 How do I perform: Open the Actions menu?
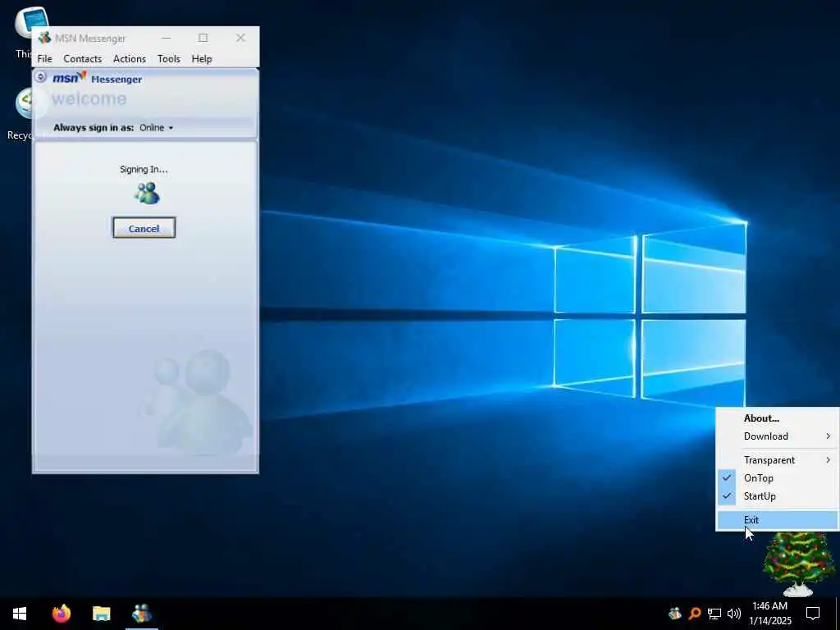pyautogui.click(x=129, y=59)
